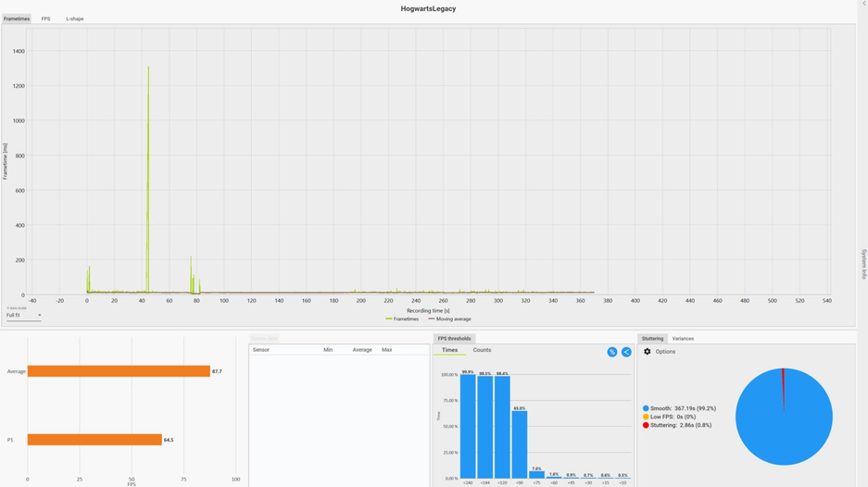Screen dimensions: 868x487
Task: Expand the System Info side panel
Action: pos(863,264)
